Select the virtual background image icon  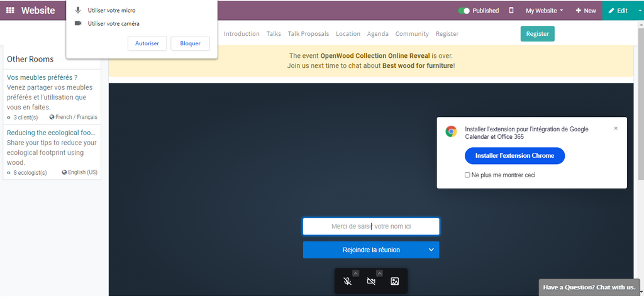click(394, 282)
